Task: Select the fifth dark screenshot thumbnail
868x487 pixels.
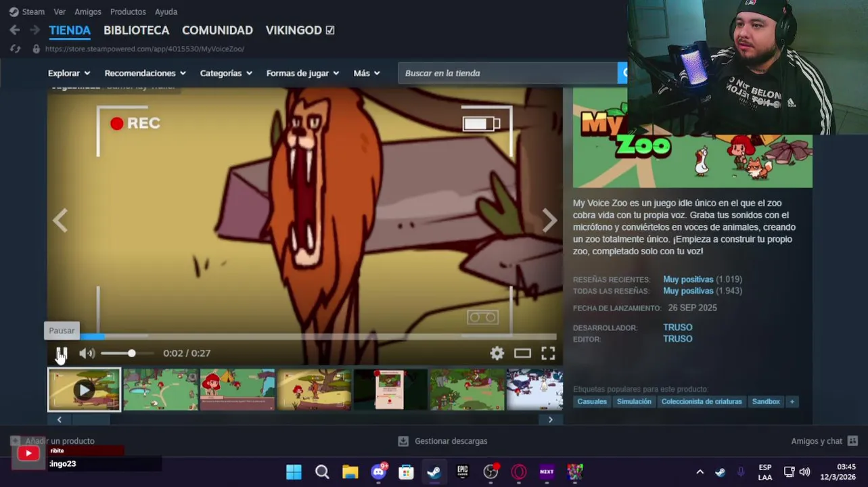Action: [390, 390]
